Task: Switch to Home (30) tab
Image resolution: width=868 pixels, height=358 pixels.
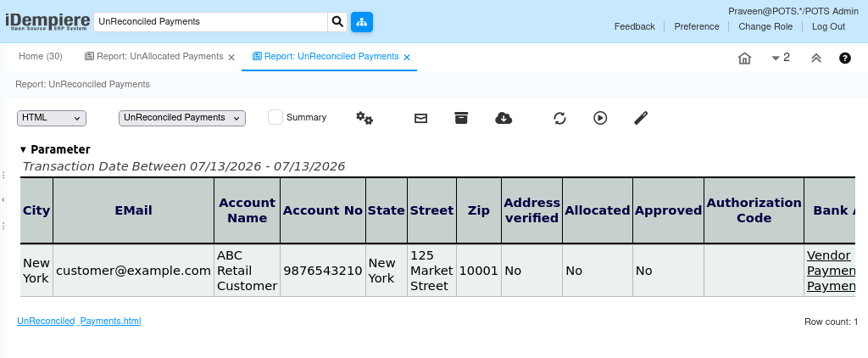Action: pyautogui.click(x=41, y=57)
